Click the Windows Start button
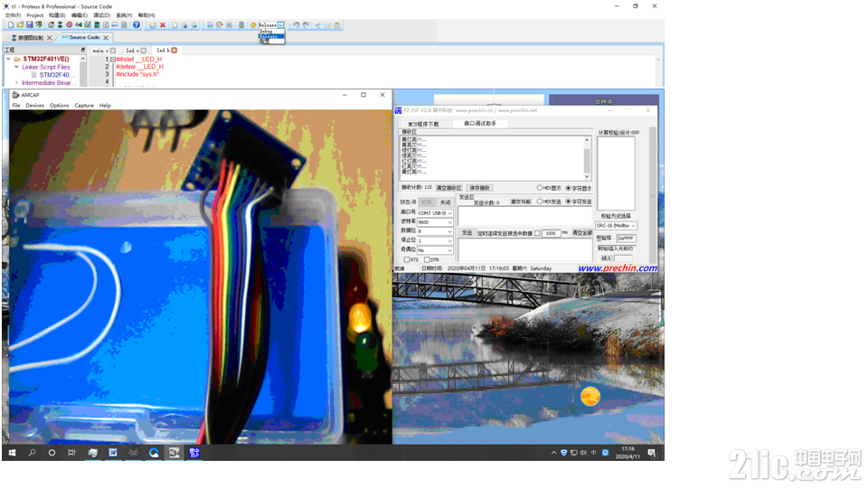Image resolution: width=868 pixels, height=488 pixels. 12,453
